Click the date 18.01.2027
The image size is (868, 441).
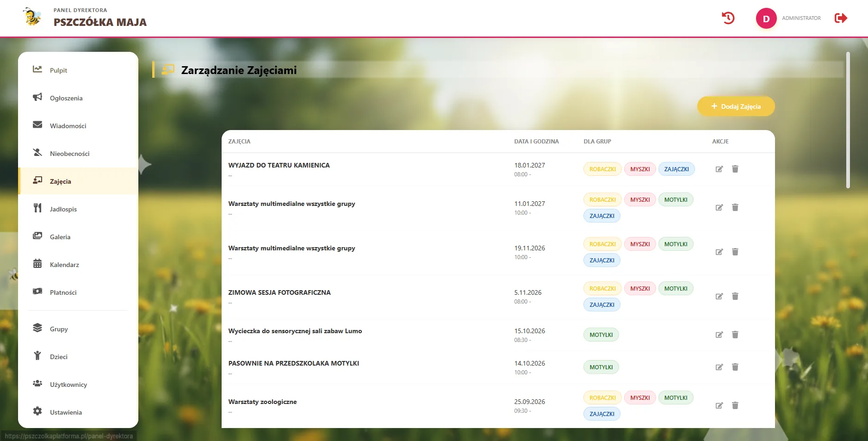pos(529,165)
